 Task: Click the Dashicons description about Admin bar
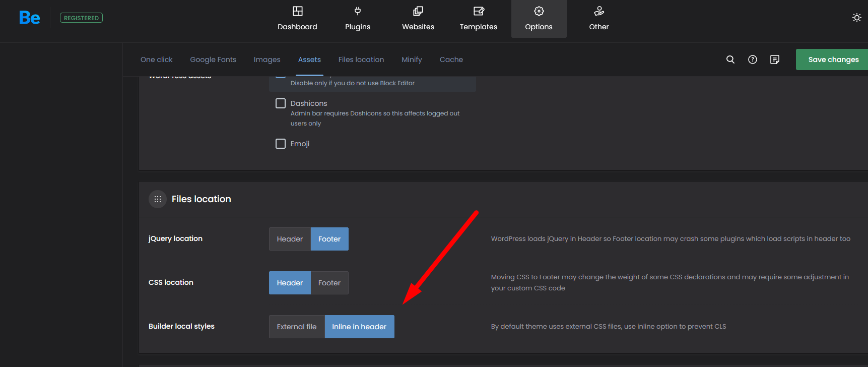point(375,118)
